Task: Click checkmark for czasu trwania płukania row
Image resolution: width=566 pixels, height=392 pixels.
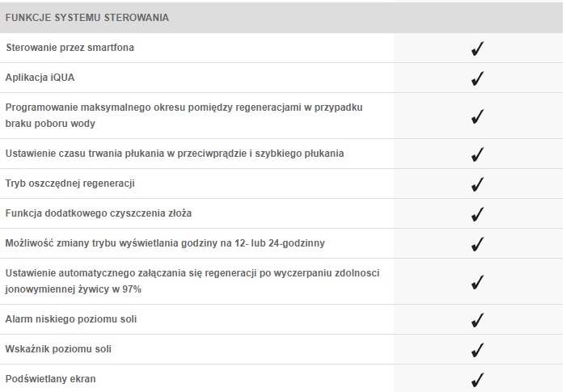Action: pyautogui.click(x=477, y=154)
